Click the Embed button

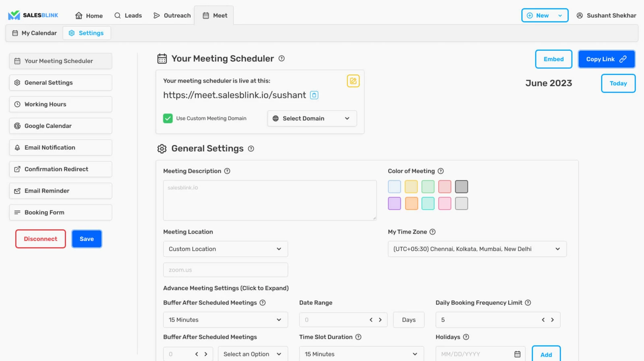[x=554, y=59]
